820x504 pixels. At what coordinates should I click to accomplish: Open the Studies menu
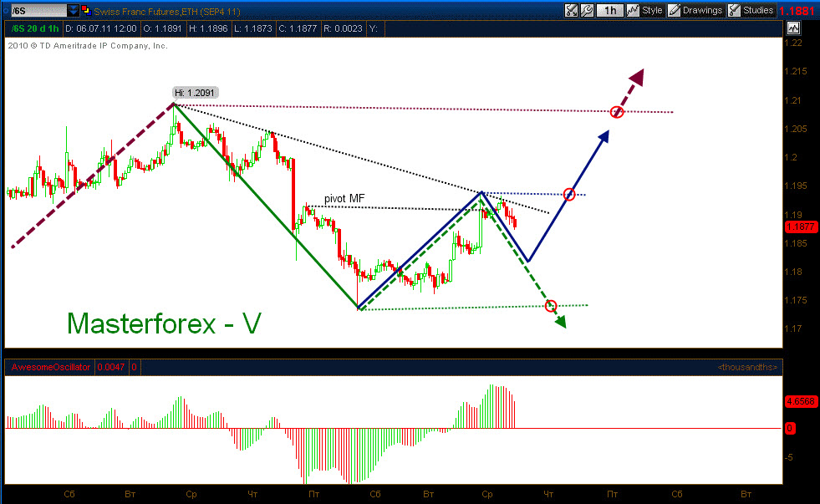751,11
